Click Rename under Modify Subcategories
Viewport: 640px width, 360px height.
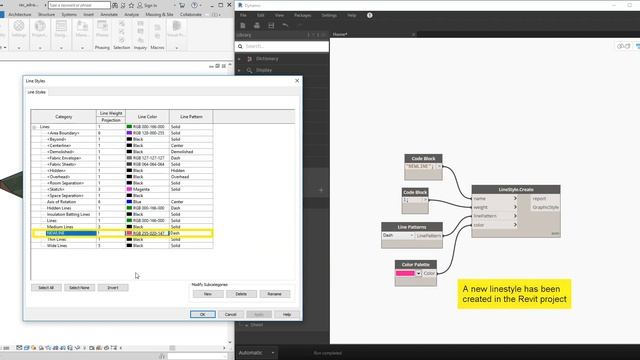pos(274,294)
